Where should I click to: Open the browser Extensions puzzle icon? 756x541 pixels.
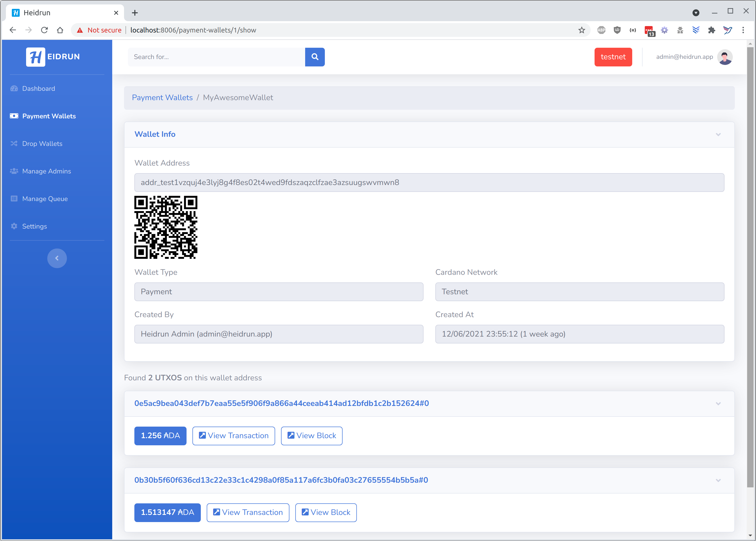(711, 30)
